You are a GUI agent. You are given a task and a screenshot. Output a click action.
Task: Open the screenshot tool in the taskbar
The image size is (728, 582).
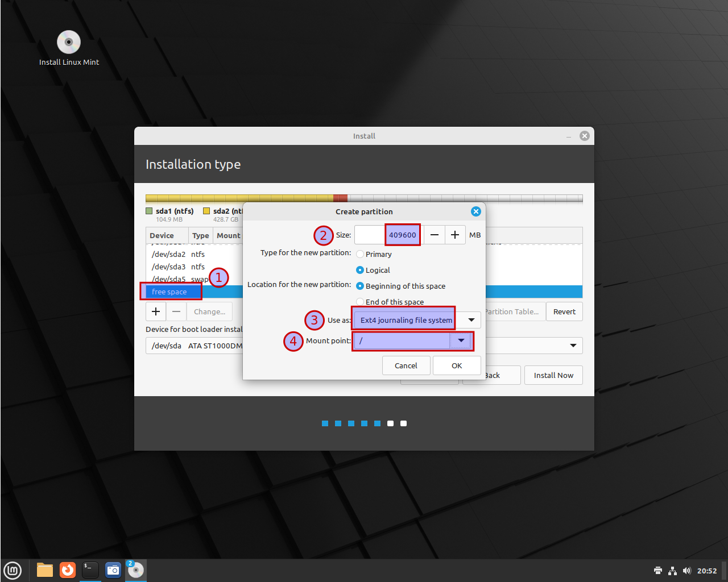click(113, 570)
